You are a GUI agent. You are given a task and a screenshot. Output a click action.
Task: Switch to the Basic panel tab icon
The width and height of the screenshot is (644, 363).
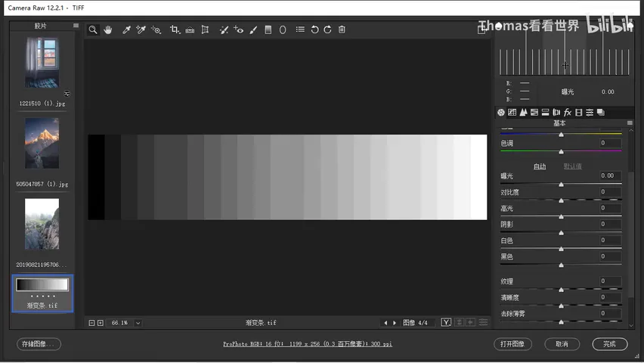[x=500, y=112]
